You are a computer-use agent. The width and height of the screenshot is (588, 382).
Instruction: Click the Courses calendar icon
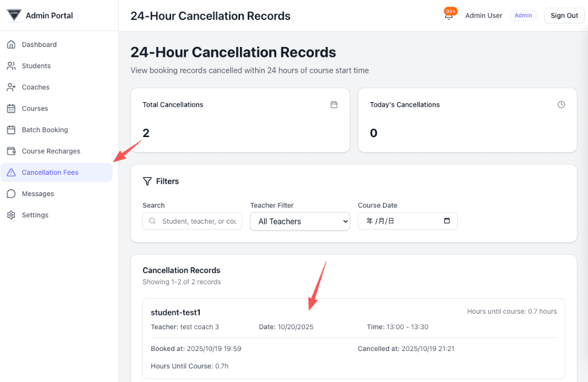coord(11,108)
